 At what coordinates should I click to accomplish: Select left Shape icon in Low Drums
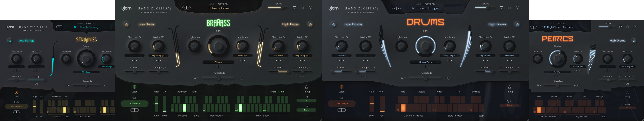[357, 68]
